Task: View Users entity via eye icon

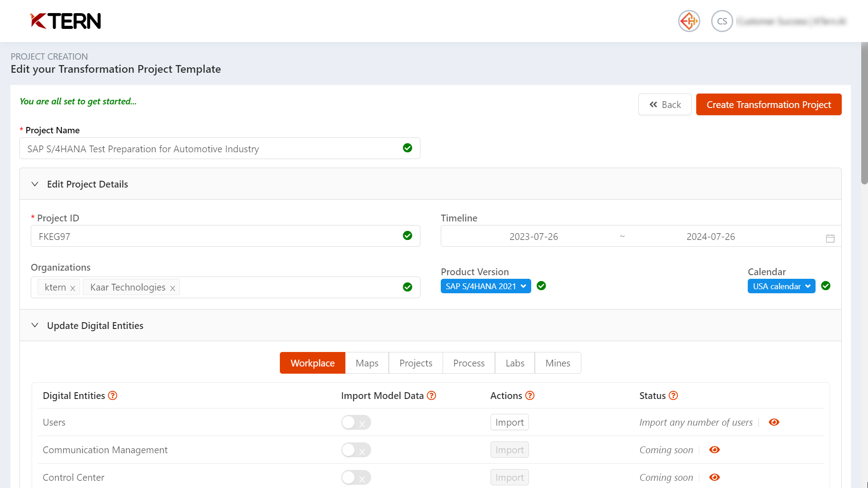Action: [x=774, y=422]
